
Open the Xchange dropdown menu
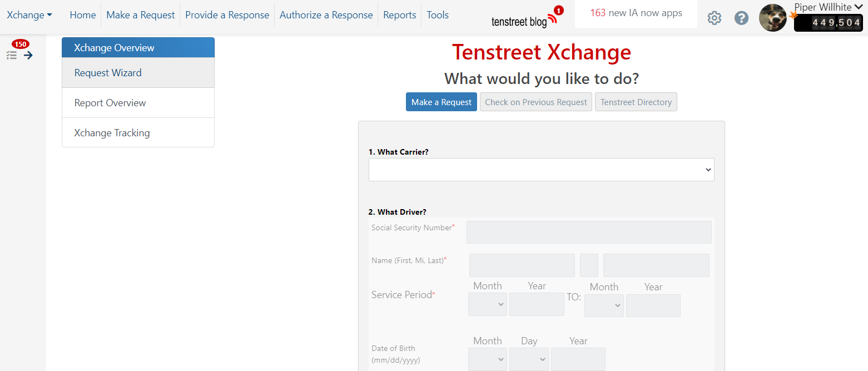tap(29, 15)
